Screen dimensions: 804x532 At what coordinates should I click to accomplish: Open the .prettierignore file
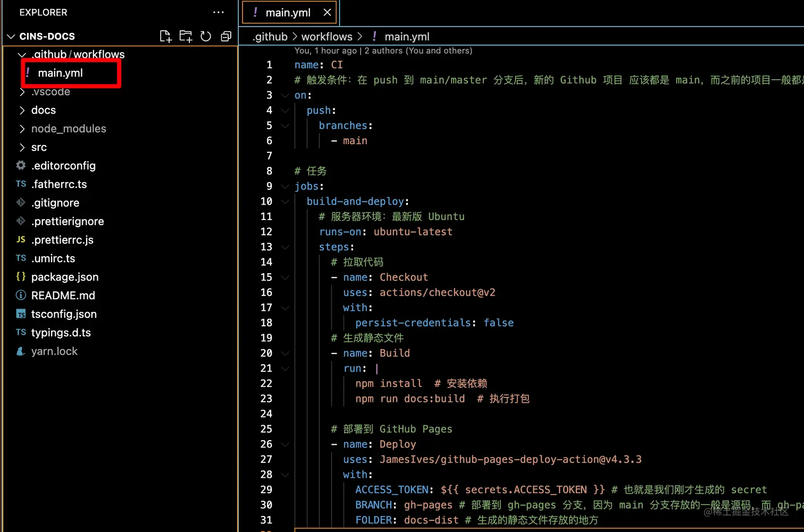coord(68,221)
